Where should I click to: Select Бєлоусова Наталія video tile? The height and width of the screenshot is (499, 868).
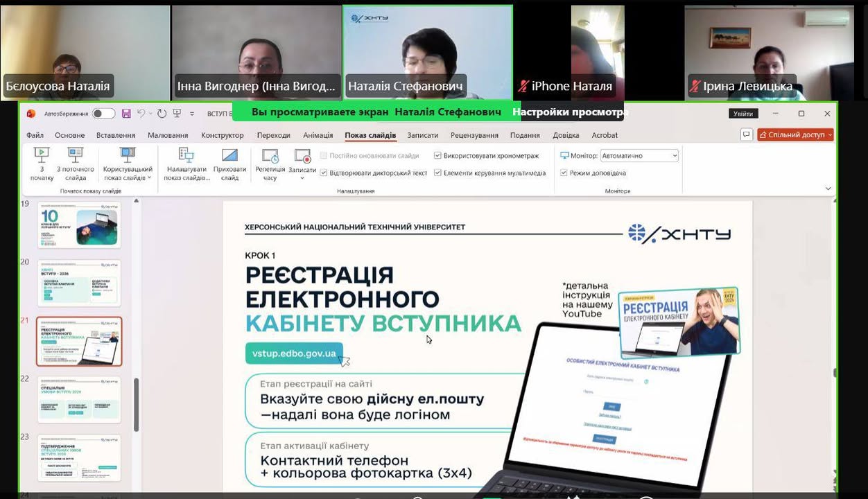point(85,53)
